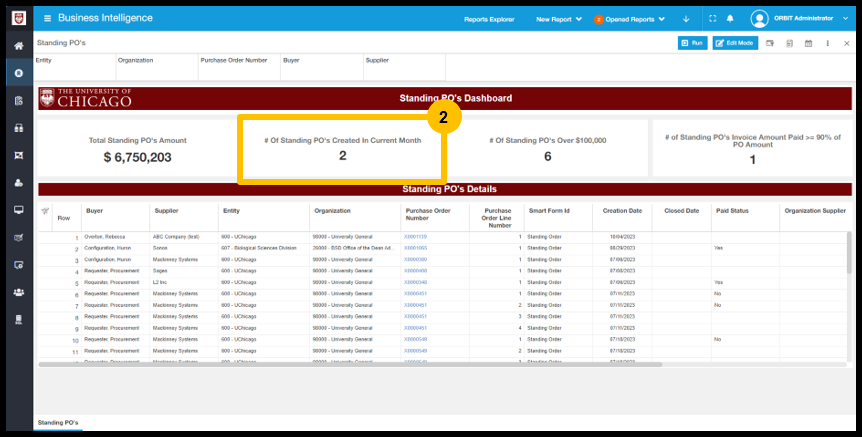Click the Creation Date column header
The width and height of the screenshot is (862, 437).
pyautogui.click(x=622, y=211)
